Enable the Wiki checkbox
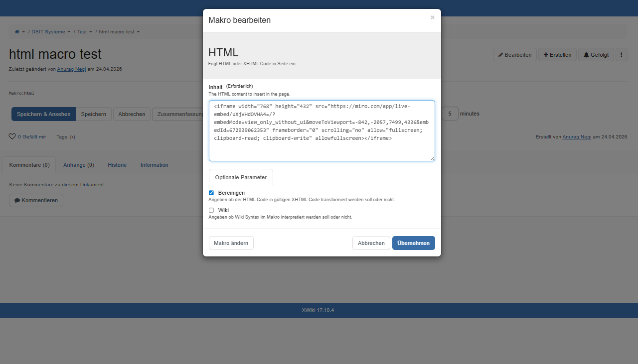Viewport: 638px width, 364px height. pos(211,210)
